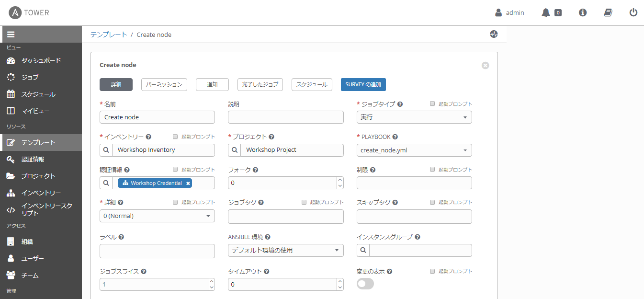This screenshot has width=644, height=299.
Task: Switch to the パーミッション tab
Action: tap(164, 84)
